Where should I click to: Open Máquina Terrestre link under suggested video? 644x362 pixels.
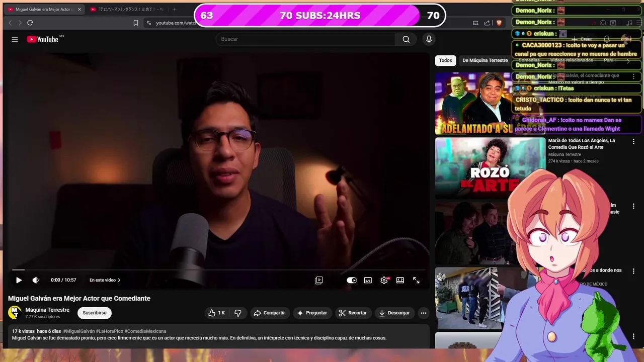click(565, 154)
